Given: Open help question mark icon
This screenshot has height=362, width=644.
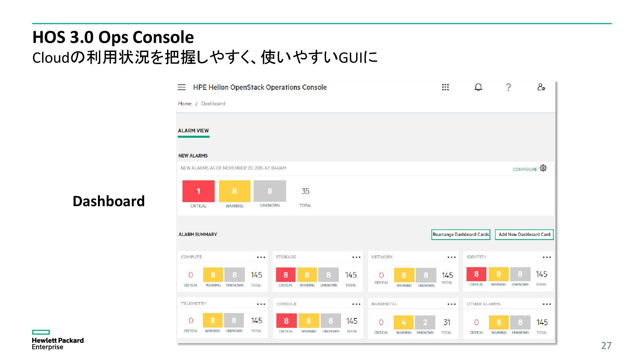Looking at the screenshot, I should 508,87.
